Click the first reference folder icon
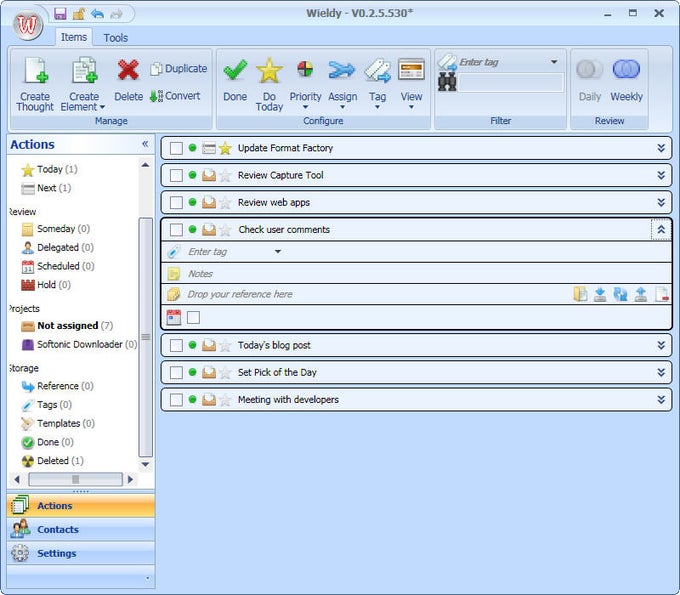The height and width of the screenshot is (595, 680). [580, 294]
